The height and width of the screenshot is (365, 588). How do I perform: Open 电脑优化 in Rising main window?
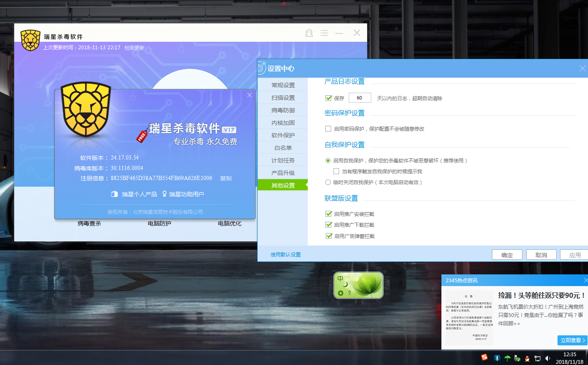coord(230,224)
